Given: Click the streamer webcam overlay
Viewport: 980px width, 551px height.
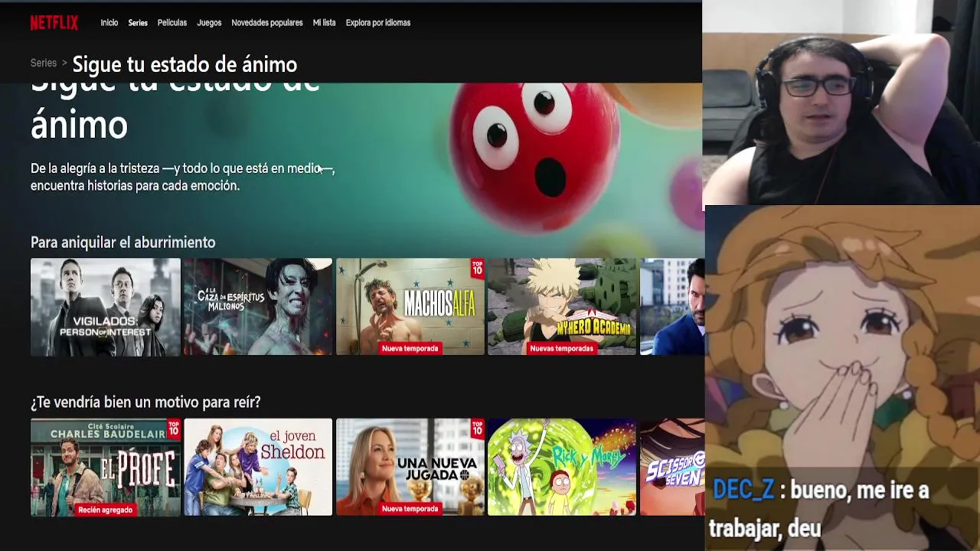Looking at the screenshot, I should [x=841, y=103].
